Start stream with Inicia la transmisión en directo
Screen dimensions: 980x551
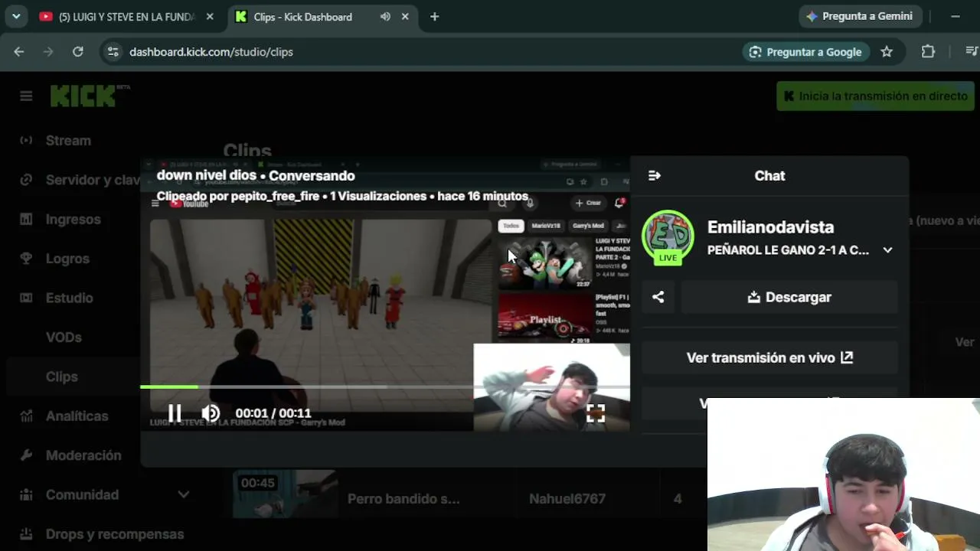875,96
